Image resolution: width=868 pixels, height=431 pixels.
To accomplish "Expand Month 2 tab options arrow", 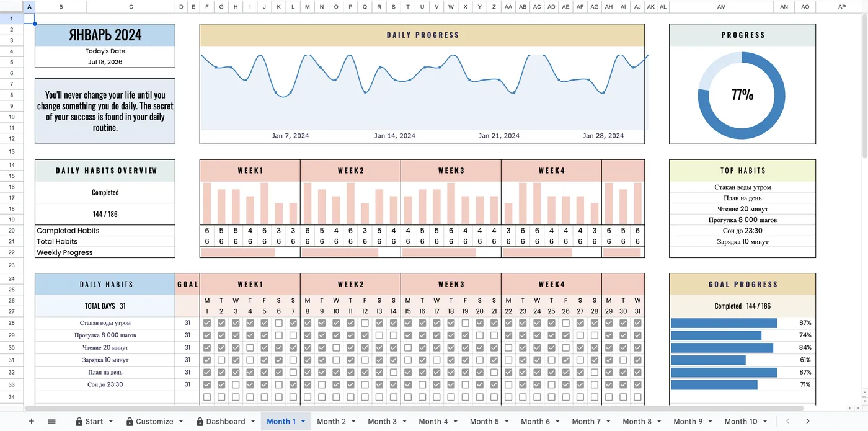I will point(353,422).
